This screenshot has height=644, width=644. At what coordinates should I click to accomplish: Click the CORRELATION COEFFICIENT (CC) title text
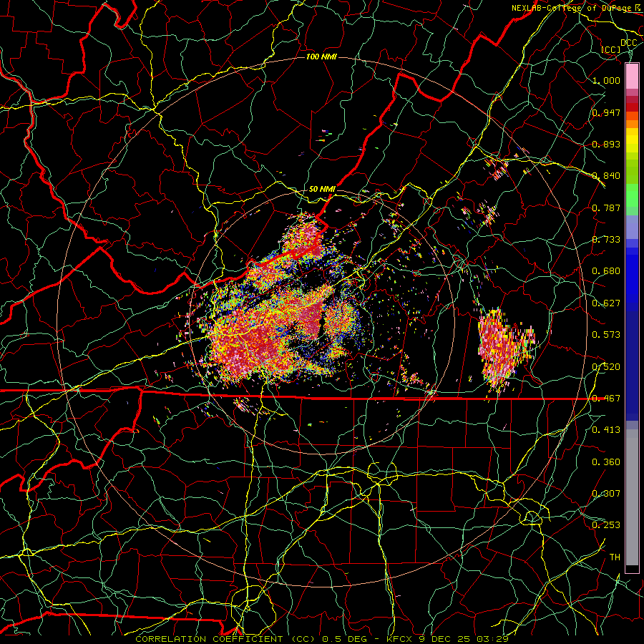pyautogui.click(x=225, y=639)
